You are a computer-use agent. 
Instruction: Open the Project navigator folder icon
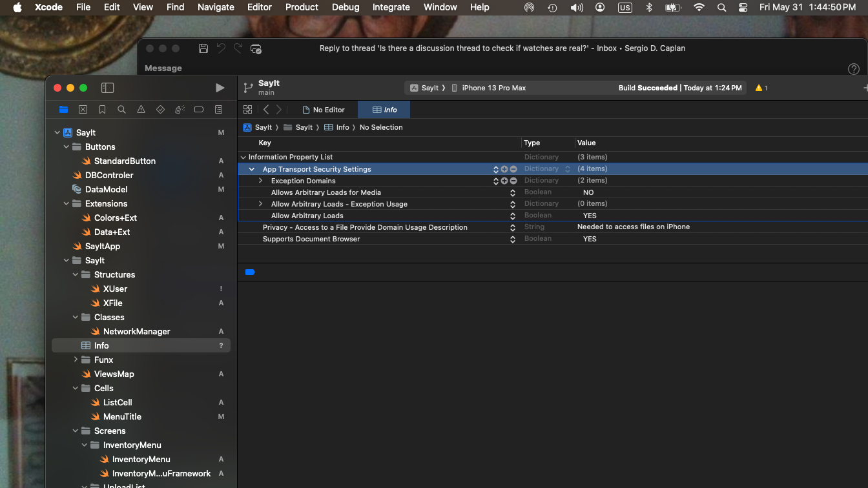(63, 110)
